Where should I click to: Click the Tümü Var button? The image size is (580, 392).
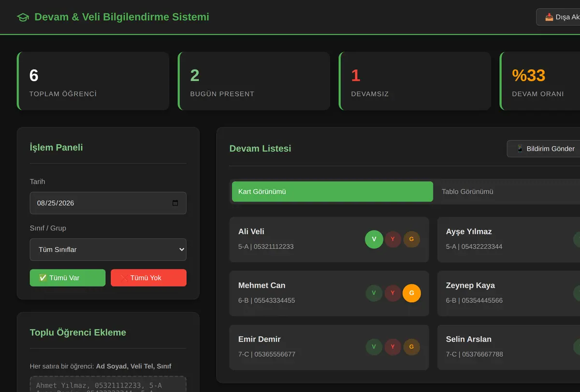pyautogui.click(x=68, y=278)
